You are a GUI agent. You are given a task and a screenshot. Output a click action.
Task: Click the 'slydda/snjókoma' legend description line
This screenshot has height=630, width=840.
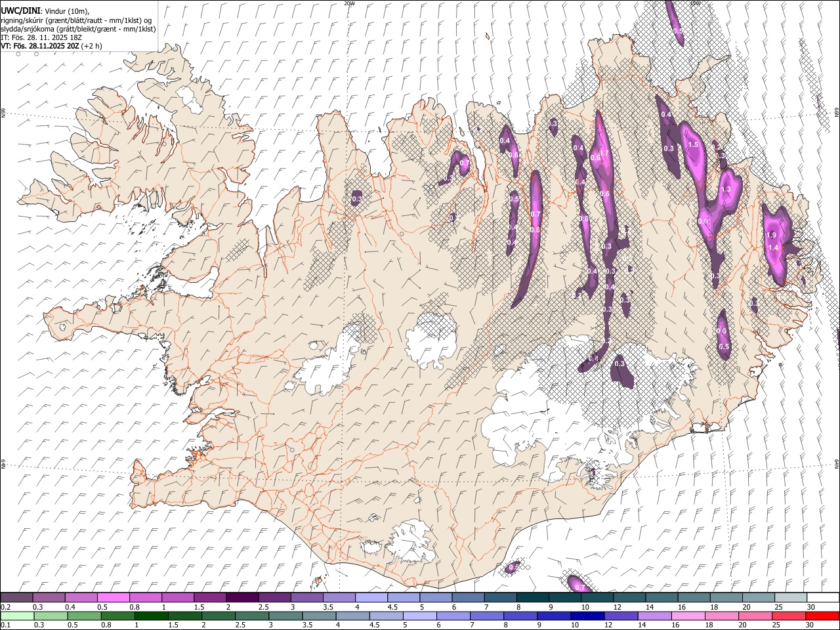78,29
